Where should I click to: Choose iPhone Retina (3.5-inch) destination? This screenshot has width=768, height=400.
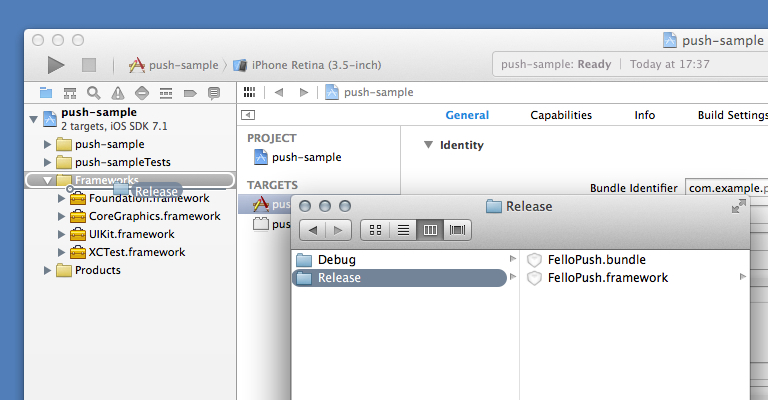tap(307, 65)
